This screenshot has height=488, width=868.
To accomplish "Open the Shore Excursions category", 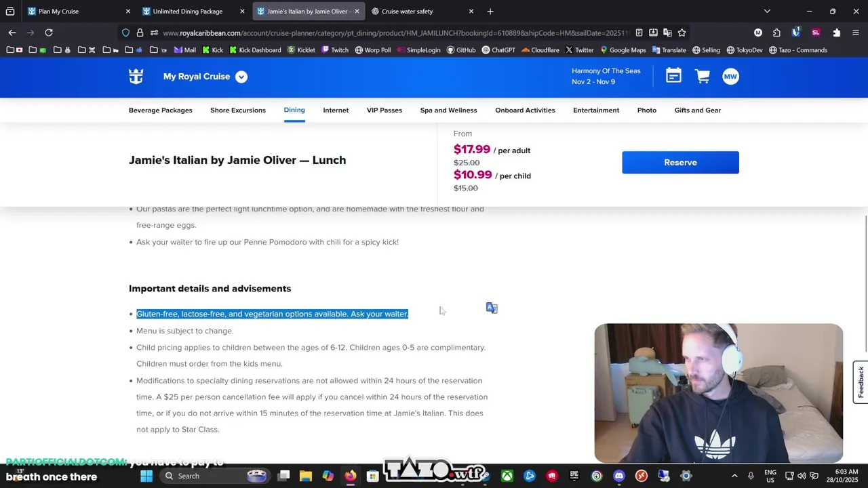I will (238, 110).
